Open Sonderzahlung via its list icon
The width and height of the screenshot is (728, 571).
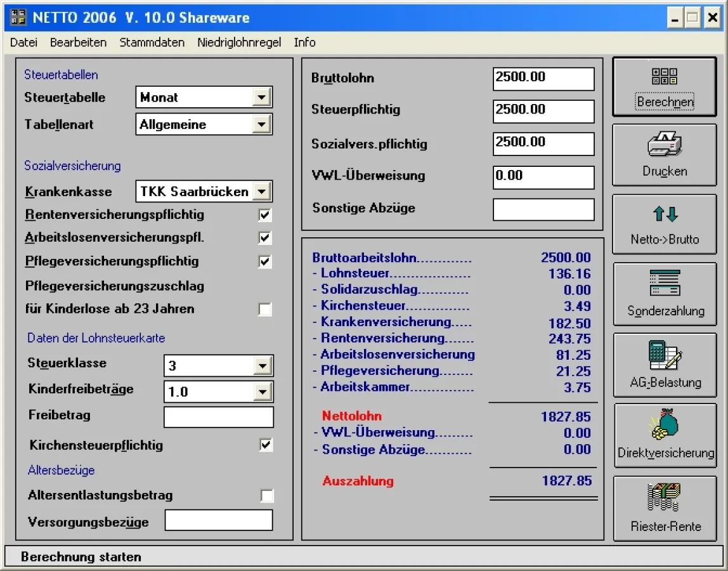point(665,283)
